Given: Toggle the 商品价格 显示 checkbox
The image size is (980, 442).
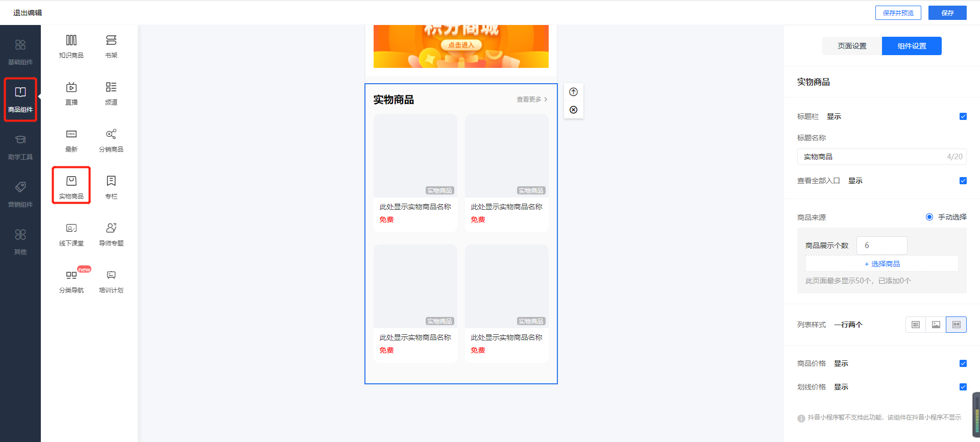Looking at the screenshot, I should (963, 363).
